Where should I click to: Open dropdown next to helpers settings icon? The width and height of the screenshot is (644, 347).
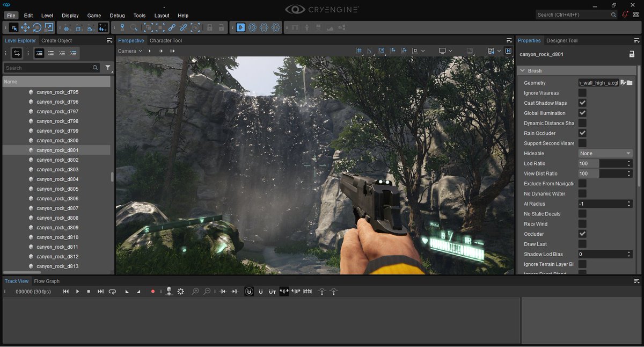pos(499,51)
